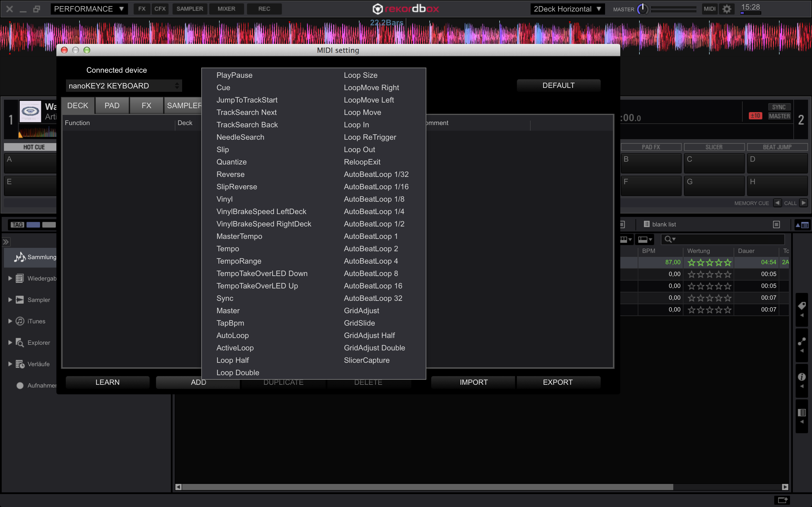Click the search magnifier icon

coord(668,239)
